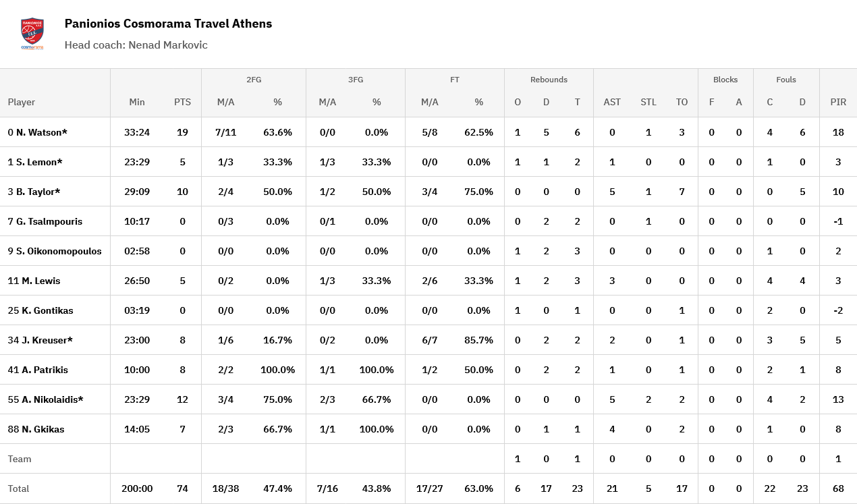Sort by the Min column header
Screen dimensions: 857x504
137,102
